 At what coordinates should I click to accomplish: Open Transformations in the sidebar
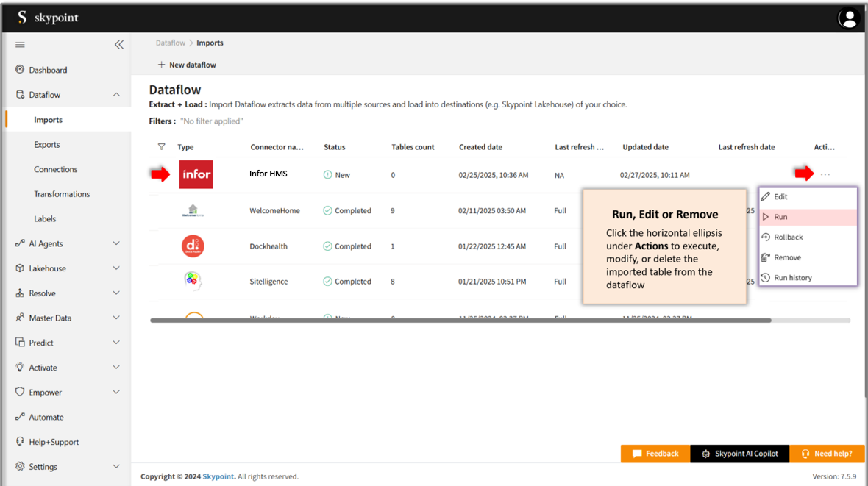(x=62, y=193)
